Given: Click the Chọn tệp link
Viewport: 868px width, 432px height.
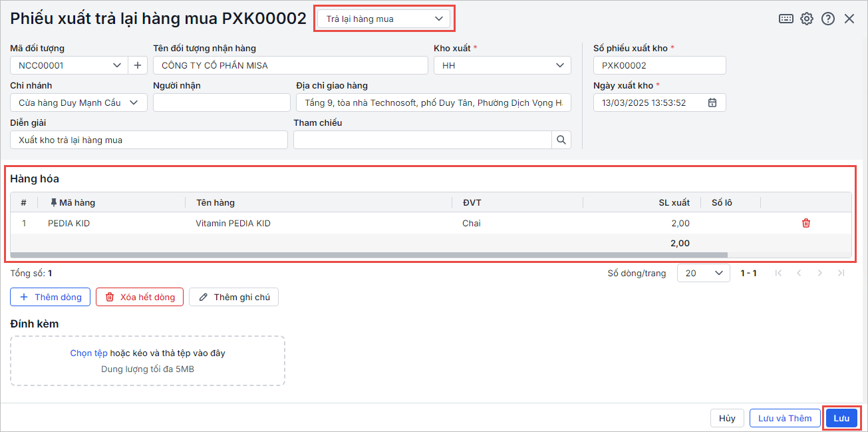Looking at the screenshot, I should point(89,353).
